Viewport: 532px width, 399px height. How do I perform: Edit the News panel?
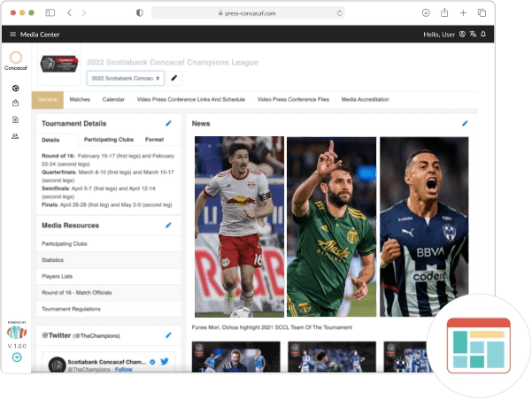[x=465, y=123]
